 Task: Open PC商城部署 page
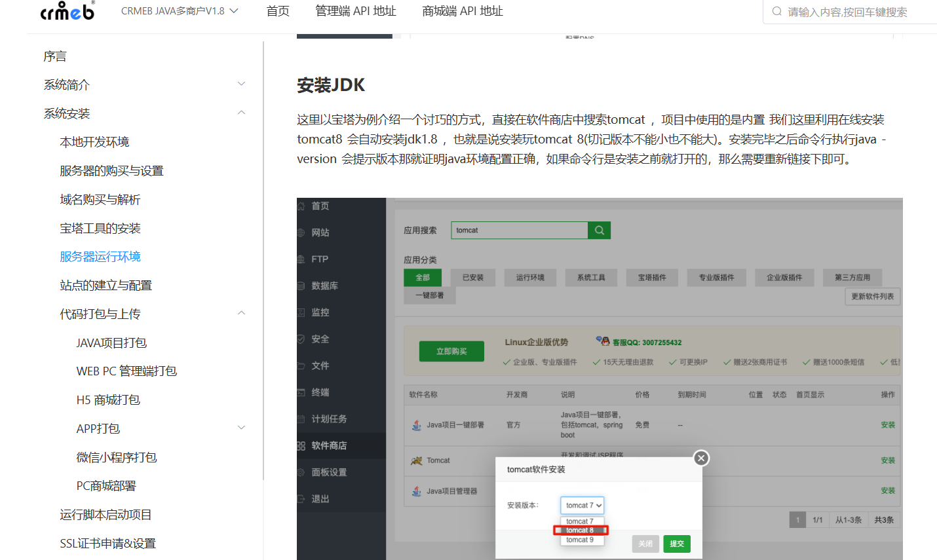106,486
